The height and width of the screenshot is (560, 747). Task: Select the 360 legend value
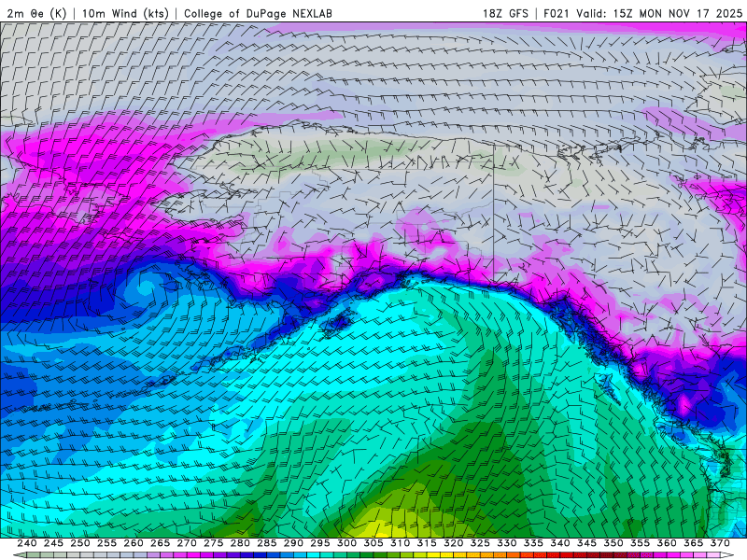pos(667,543)
